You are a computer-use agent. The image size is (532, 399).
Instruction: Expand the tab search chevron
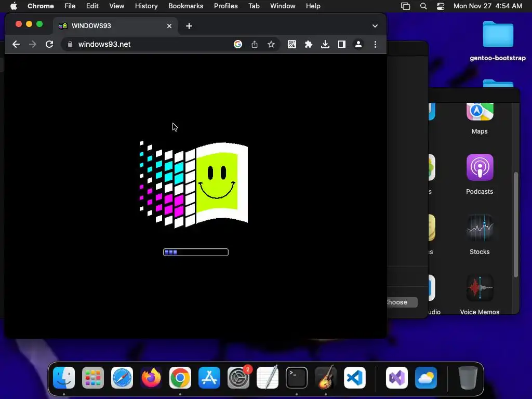[375, 26]
